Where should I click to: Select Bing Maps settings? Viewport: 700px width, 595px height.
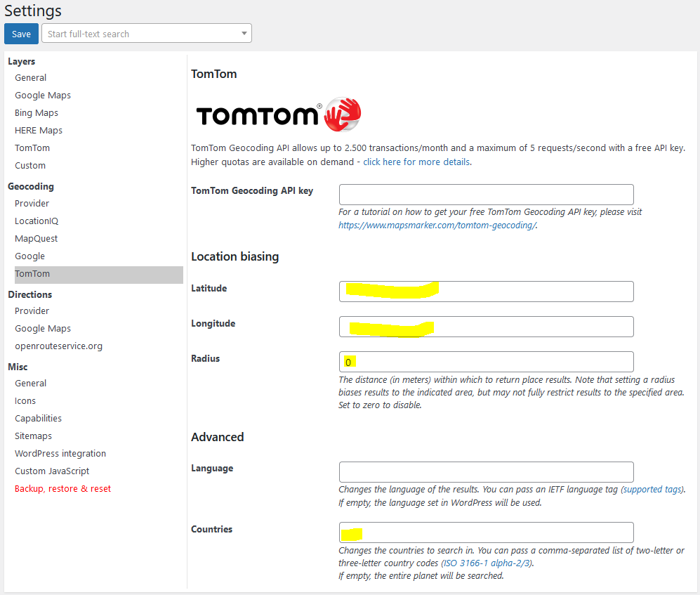pyautogui.click(x=37, y=112)
